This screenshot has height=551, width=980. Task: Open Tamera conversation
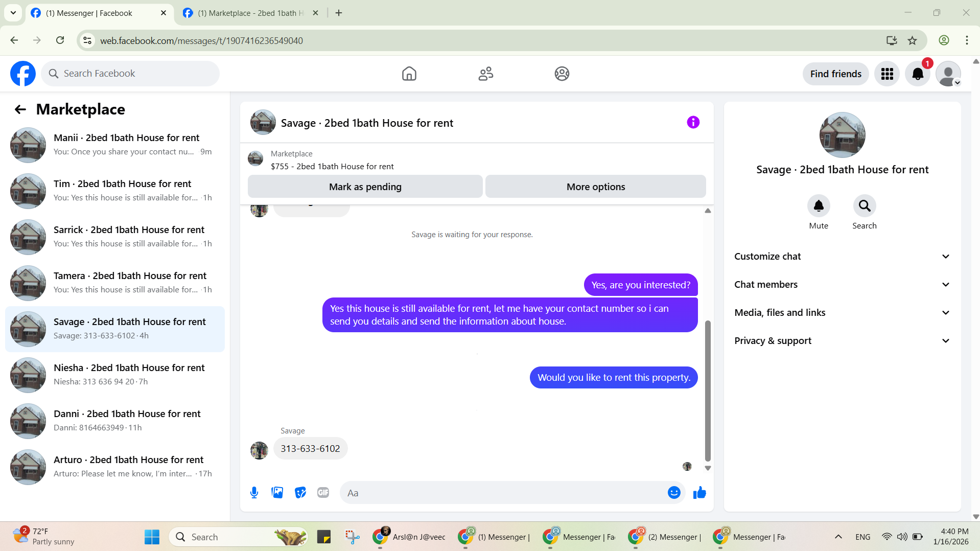[x=115, y=283]
